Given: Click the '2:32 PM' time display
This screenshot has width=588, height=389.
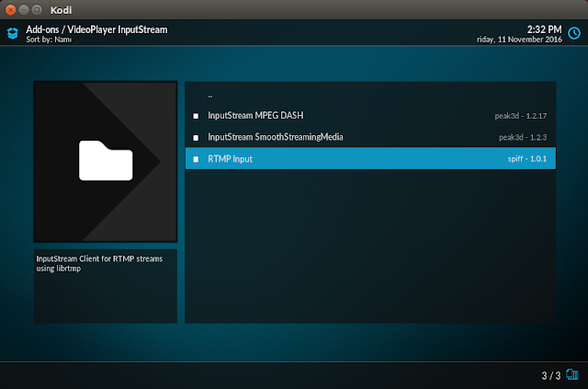Looking at the screenshot, I should 545,29.
